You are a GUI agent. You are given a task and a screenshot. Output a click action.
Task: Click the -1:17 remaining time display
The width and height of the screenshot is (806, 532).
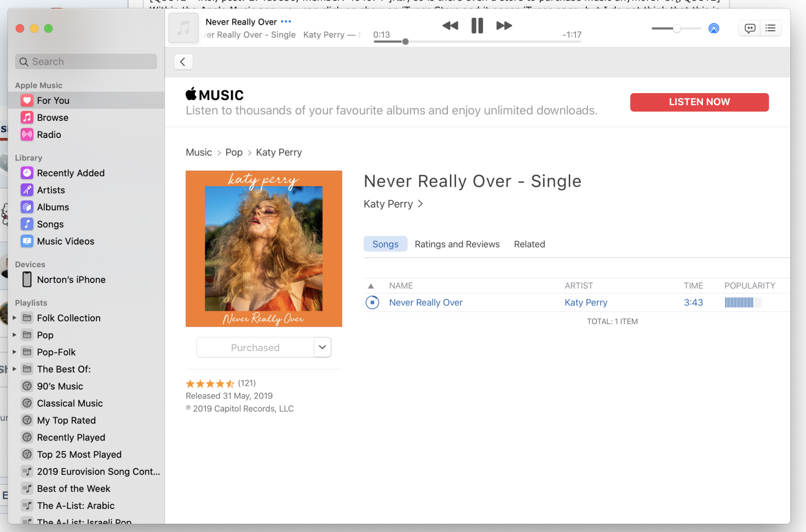click(x=572, y=35)
